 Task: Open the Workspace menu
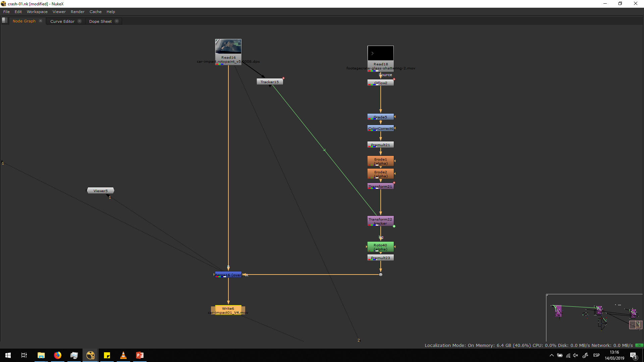[37, 12]
